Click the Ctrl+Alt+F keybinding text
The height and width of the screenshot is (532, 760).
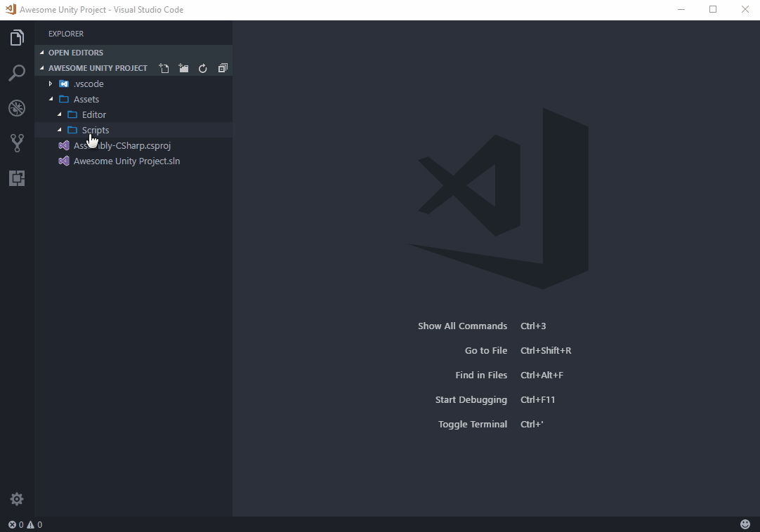point(542,375)
